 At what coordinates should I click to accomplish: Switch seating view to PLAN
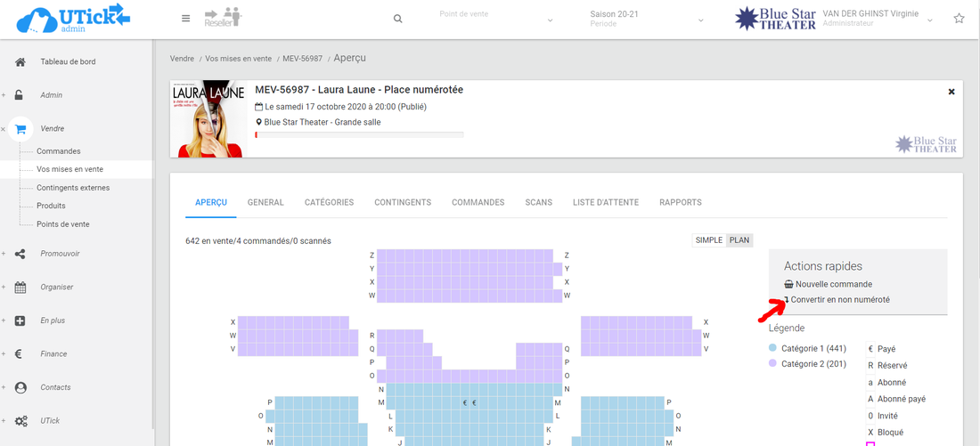pyautogui.click(x=739, y=240)
